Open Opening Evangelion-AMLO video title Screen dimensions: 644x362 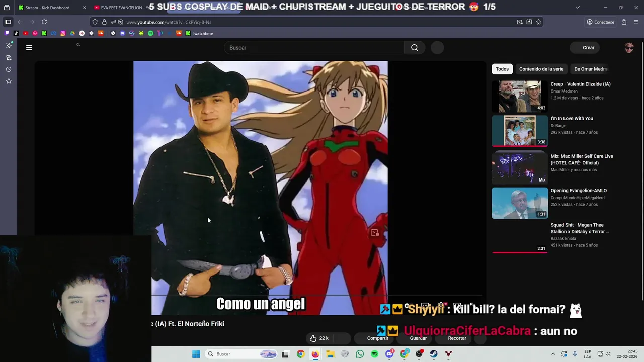[579, 191]
